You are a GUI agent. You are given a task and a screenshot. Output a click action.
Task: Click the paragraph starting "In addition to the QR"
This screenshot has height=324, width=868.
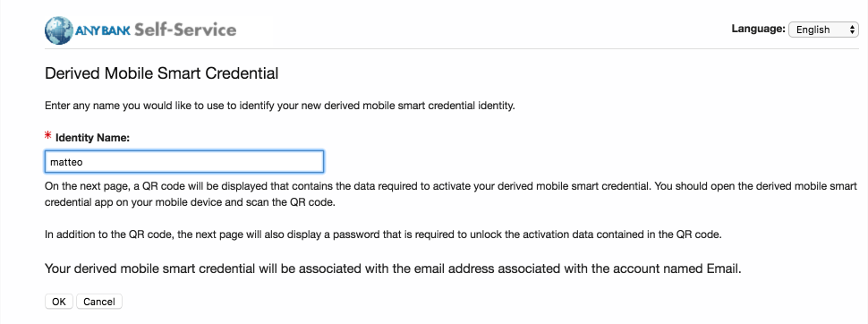[x=384, y=234]
